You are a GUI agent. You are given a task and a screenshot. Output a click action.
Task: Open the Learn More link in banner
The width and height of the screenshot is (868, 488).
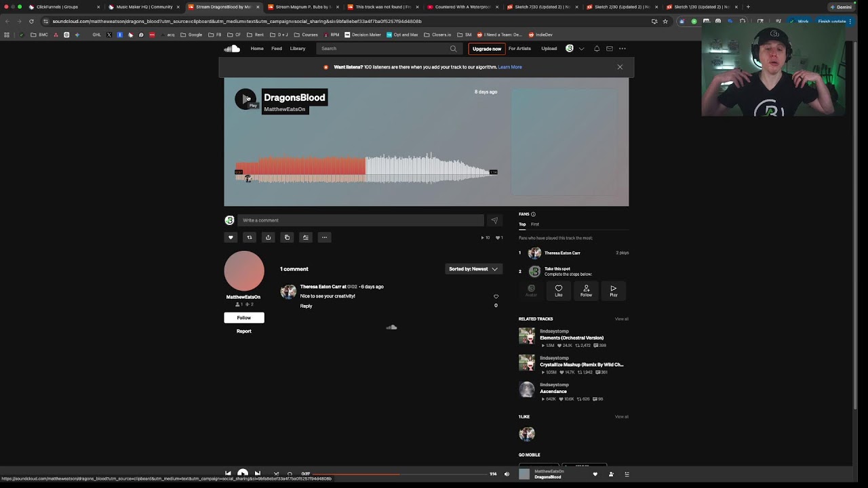pos(510,67)
